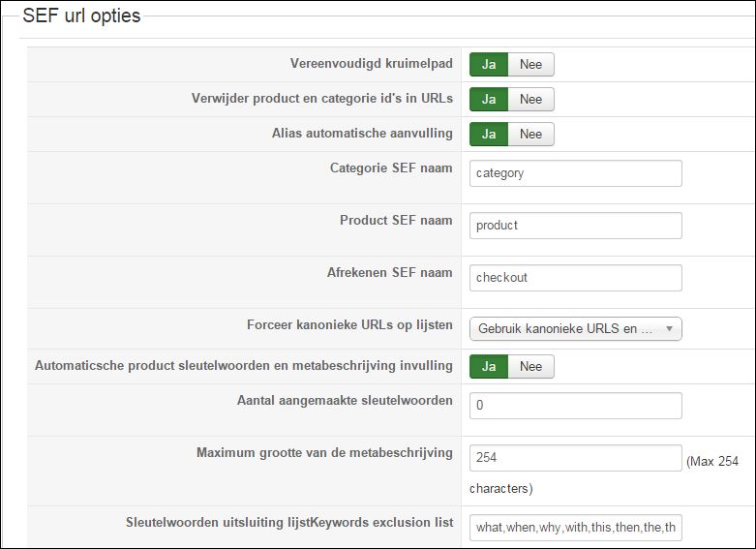Click the SEF url opties heading
756x549 pixels.
(81, 16)
